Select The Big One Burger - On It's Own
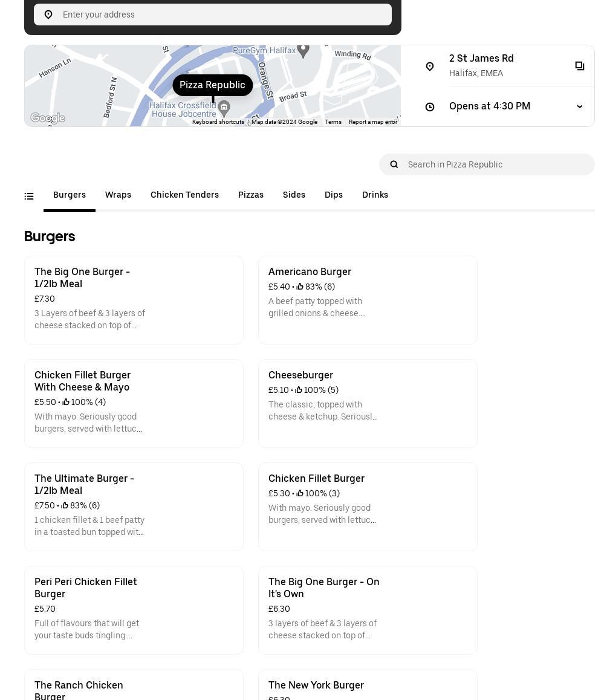The height and width of the screenshot is (700, 607). (x=368, y=611)
